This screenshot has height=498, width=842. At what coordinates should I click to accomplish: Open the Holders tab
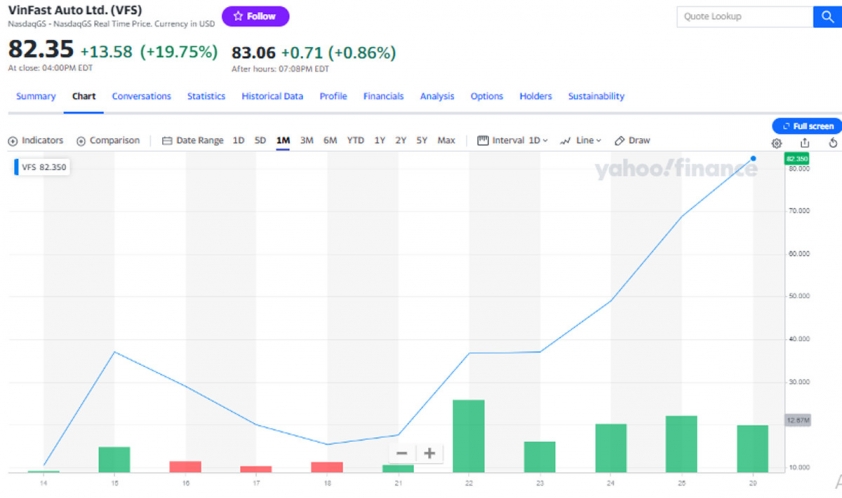click(535, 96)
